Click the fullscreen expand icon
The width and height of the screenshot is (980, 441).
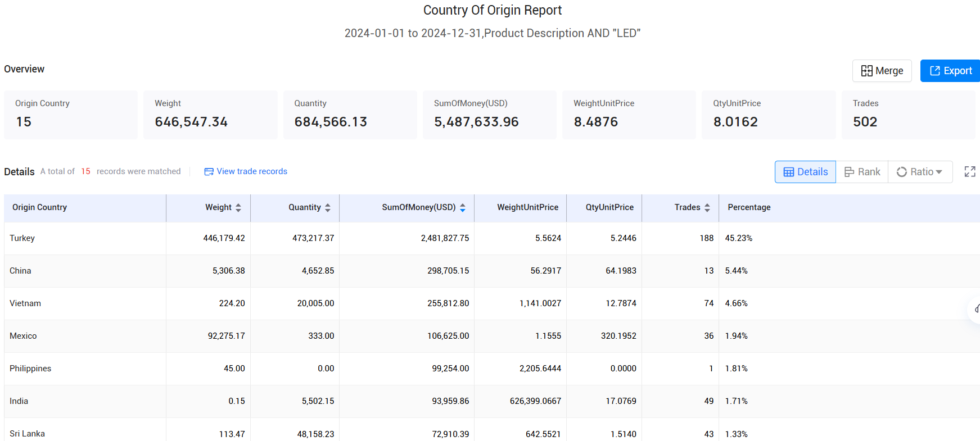coord(969,172)
